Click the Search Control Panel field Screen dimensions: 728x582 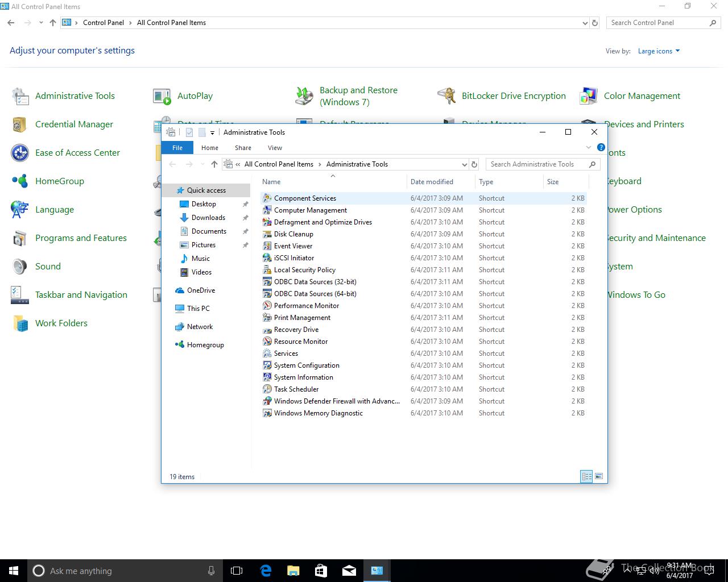[663, 23]
